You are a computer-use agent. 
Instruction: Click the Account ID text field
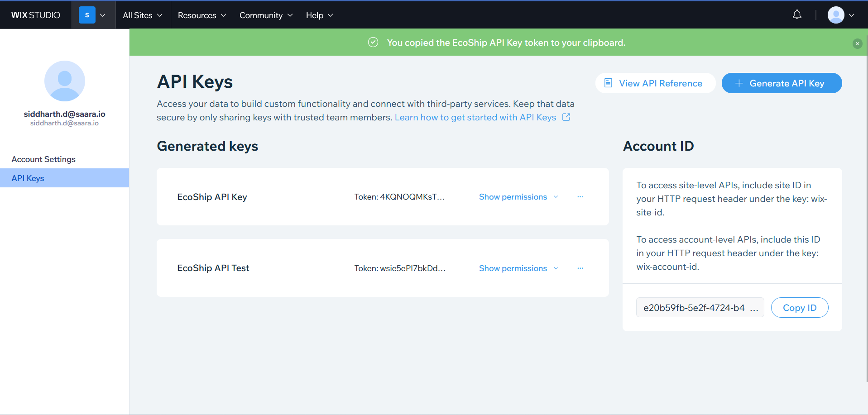point(700,308)
